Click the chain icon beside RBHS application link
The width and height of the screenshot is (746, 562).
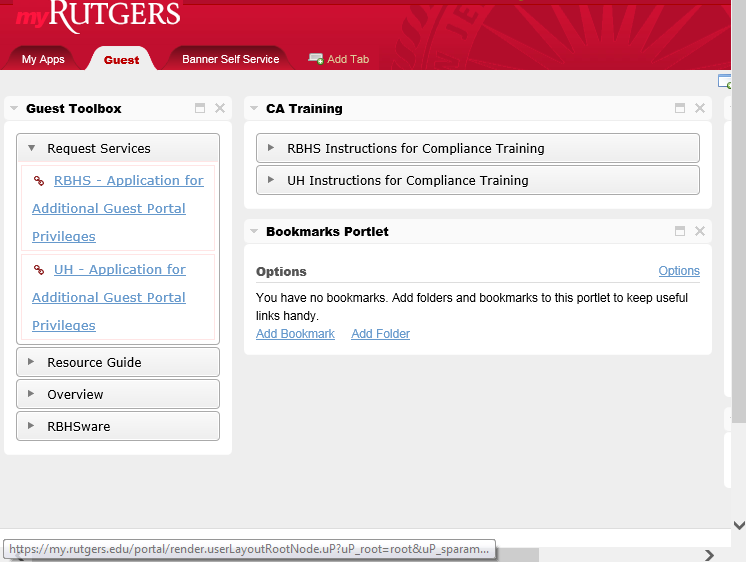pos(39,181)
